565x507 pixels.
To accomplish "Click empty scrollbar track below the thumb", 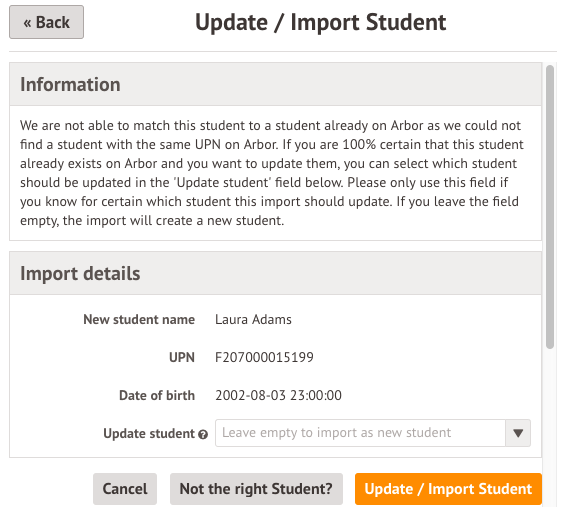I will pyautogui.click(x=550, y=425).
